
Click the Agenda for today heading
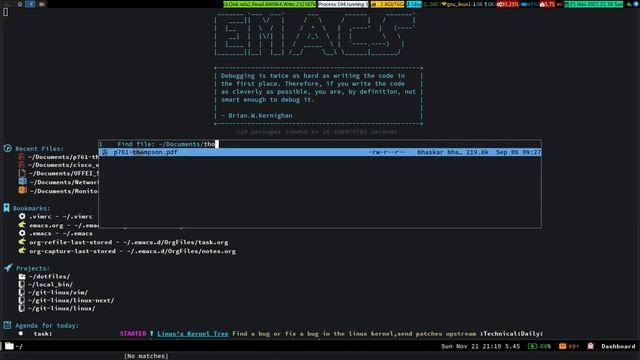pyautogui.click(x=47, y=325)
